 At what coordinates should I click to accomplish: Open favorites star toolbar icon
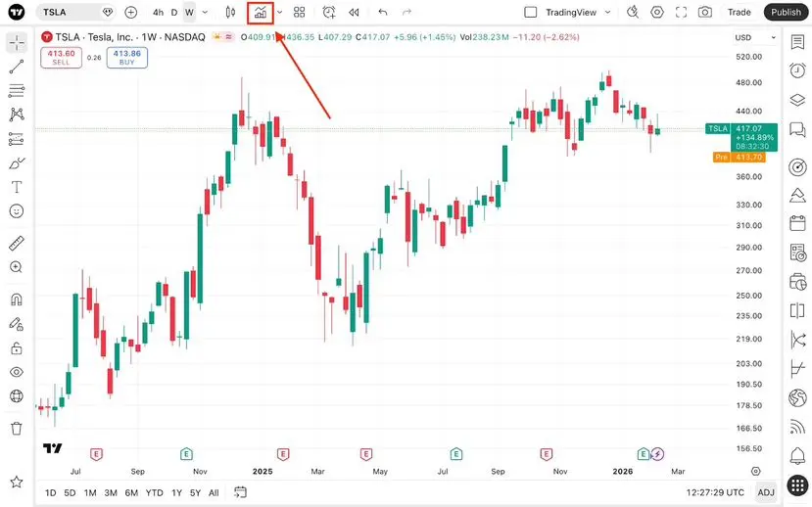(17, 483)
